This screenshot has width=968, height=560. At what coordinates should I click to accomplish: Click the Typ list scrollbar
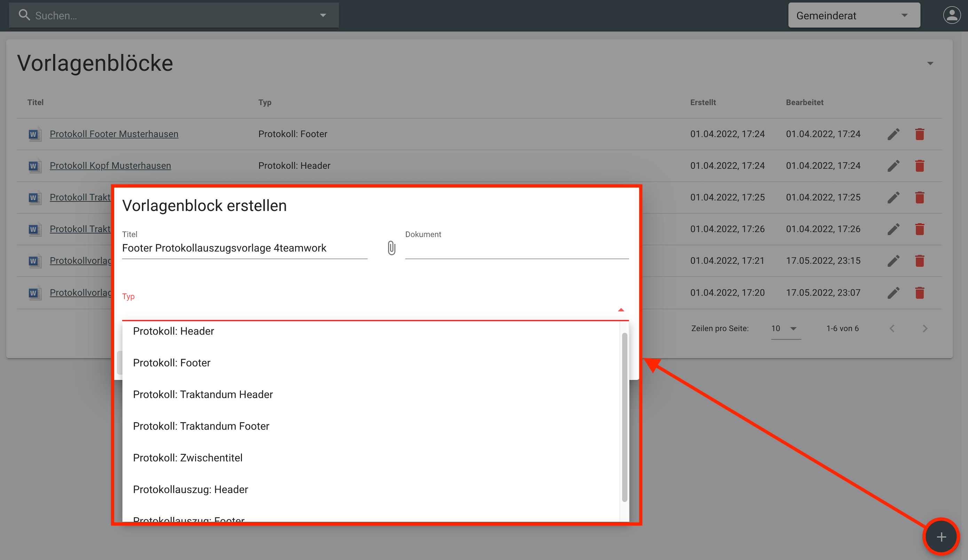tap(624, 417)
